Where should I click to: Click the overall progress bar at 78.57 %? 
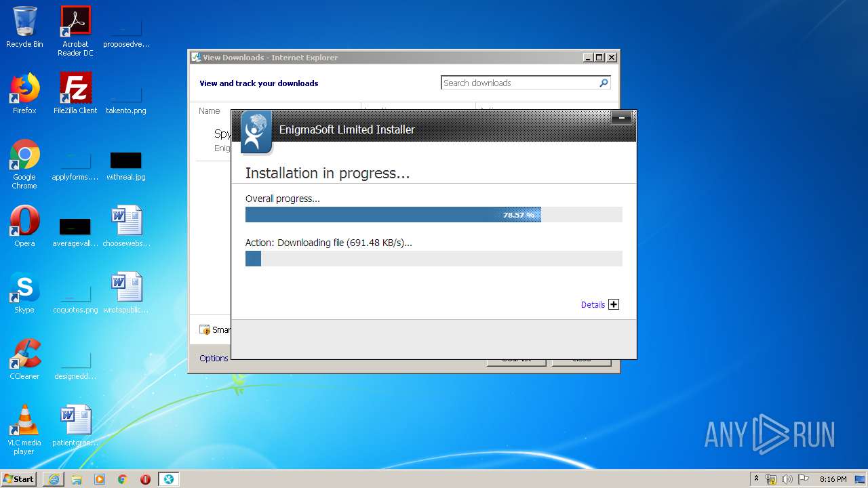[433, 215]
